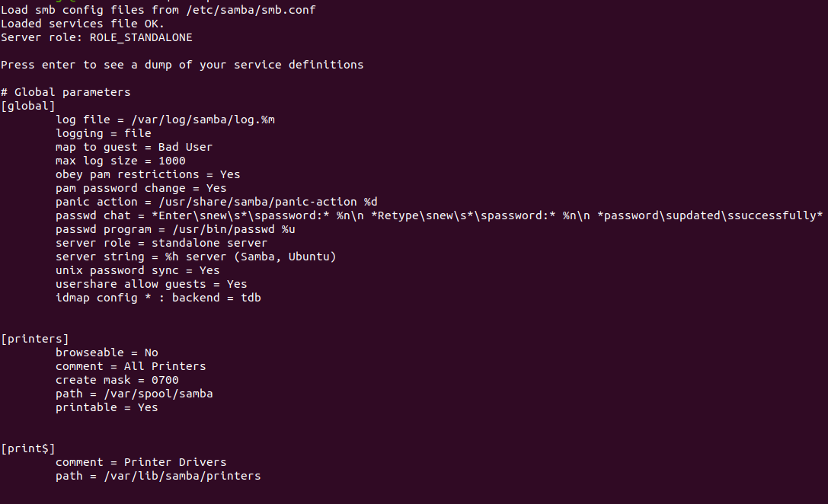This screenshot has width=828, height=504.
Task: Click the [print$] section header
Action: [x=28, y=448]
